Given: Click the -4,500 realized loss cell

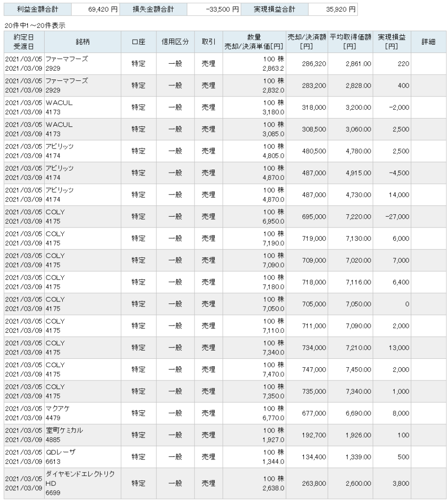Looking at the screenshot, I should (x=398, y=173).
